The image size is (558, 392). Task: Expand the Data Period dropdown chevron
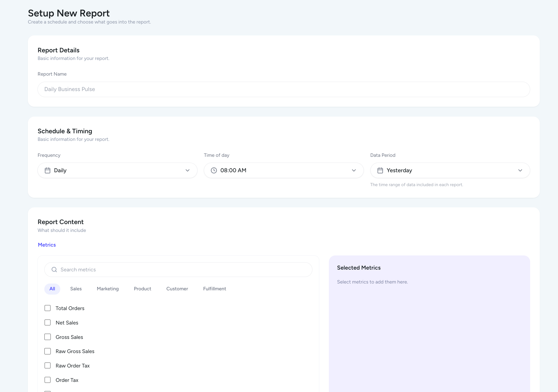pos(520,170)
